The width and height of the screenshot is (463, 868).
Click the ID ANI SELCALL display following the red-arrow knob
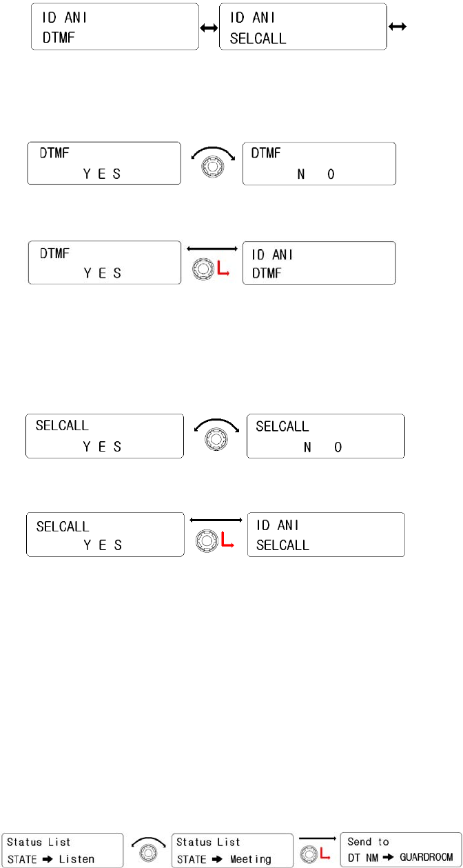325,534
